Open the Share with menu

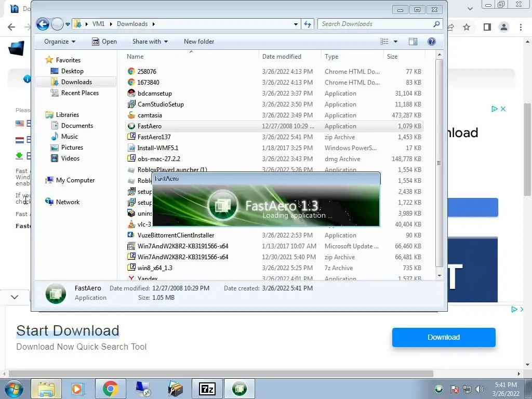point(150,42)
